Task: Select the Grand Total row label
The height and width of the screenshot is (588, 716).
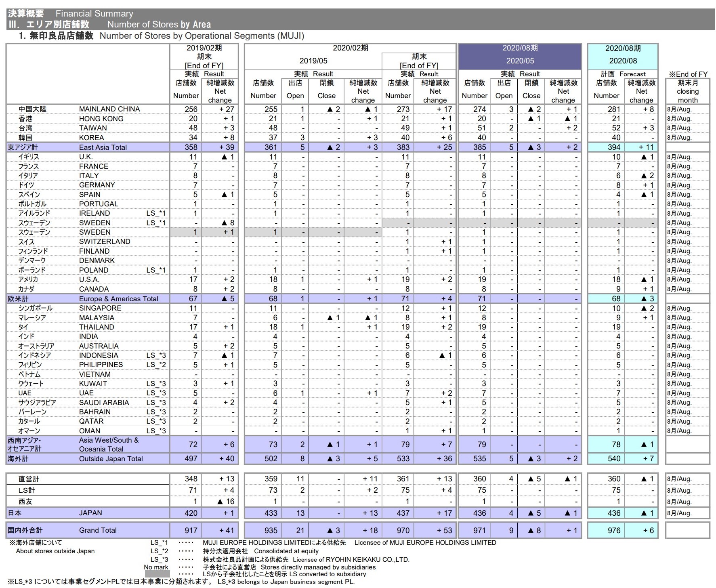Action: pyautogui.click(x=98, y=530)
